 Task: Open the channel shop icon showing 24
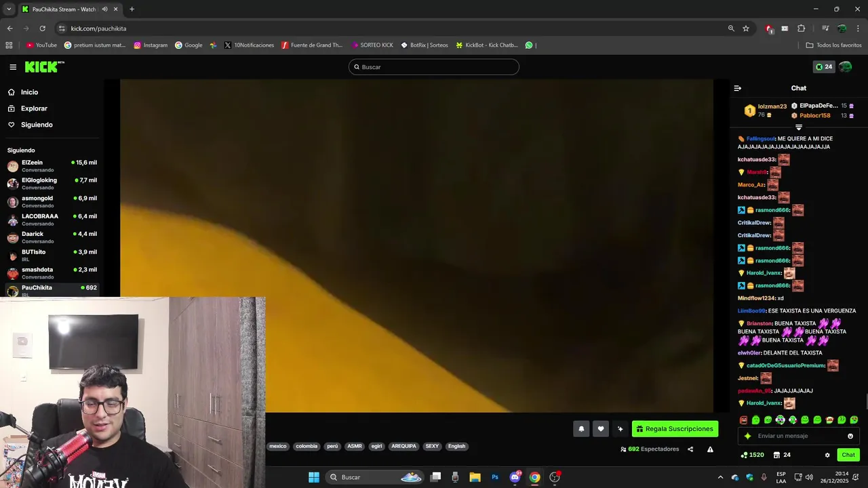(x=781, y=455)
